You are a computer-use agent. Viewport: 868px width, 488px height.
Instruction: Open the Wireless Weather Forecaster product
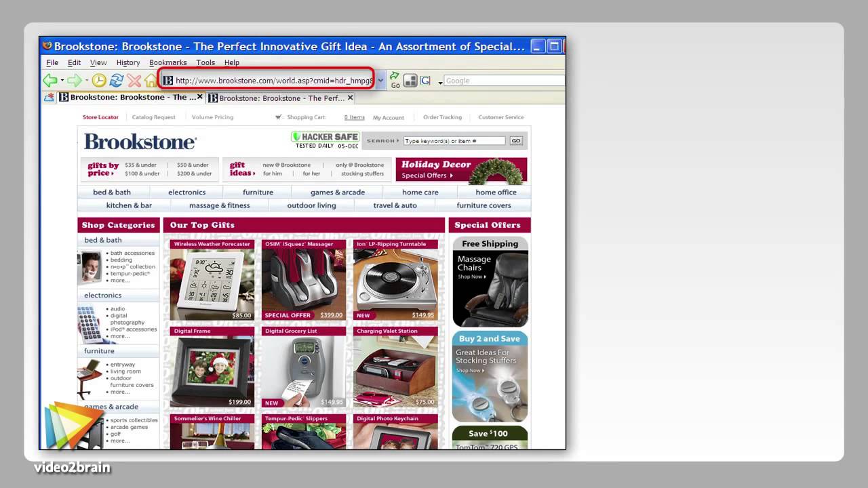tap(212, 279)
